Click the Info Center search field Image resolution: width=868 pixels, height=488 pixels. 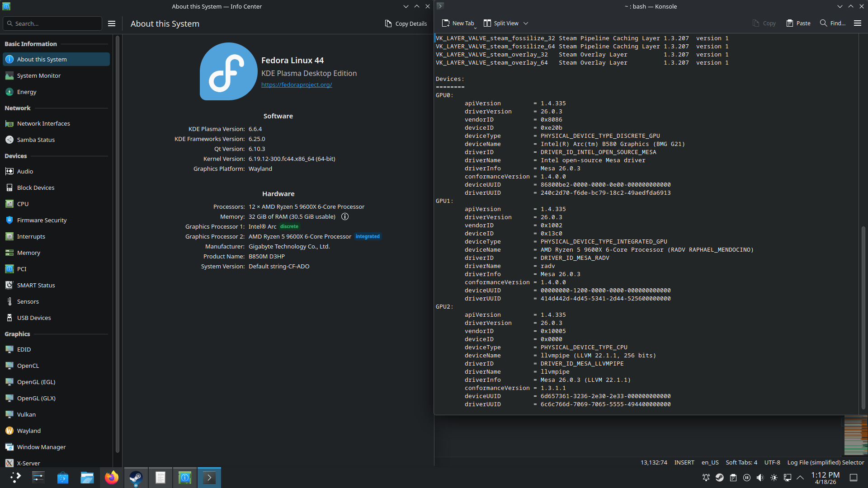[x=54, y=23]
